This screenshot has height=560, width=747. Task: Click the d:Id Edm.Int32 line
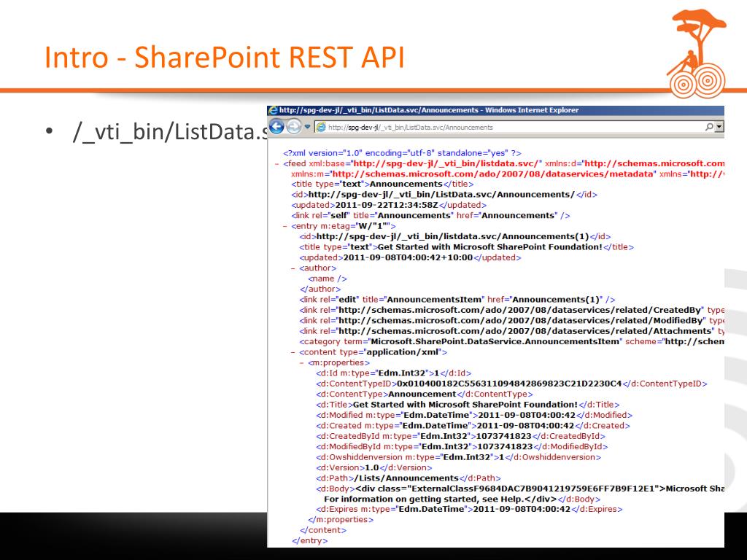pyautogui.click(x=393, y=373)
